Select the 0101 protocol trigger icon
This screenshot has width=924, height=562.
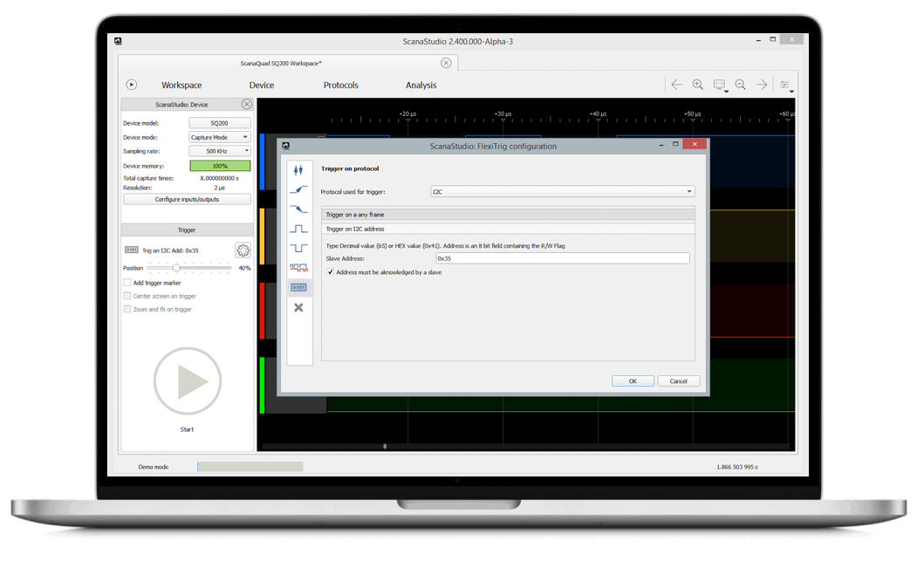coord(298,287)
